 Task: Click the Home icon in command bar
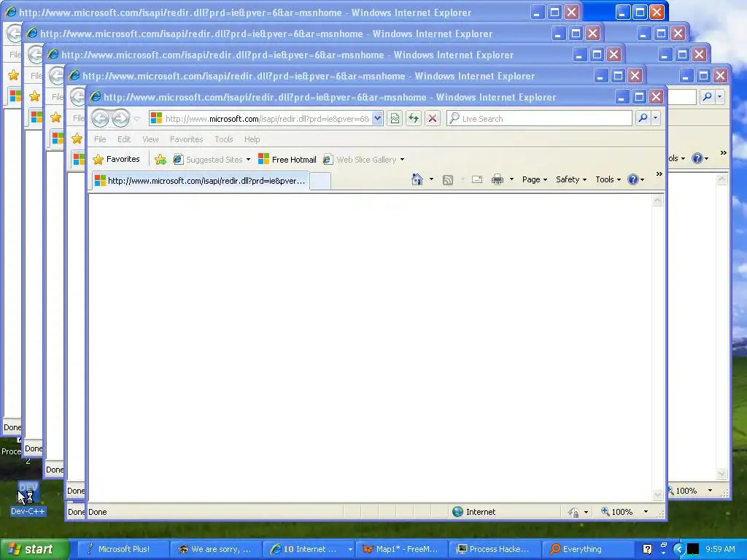point(417,179)
